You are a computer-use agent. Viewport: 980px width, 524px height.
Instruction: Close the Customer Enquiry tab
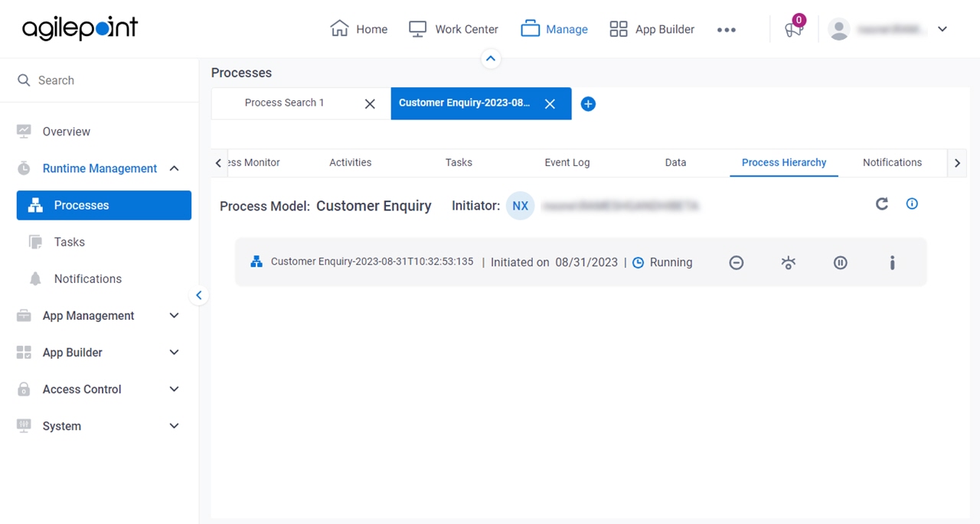[x=550, y=103]
